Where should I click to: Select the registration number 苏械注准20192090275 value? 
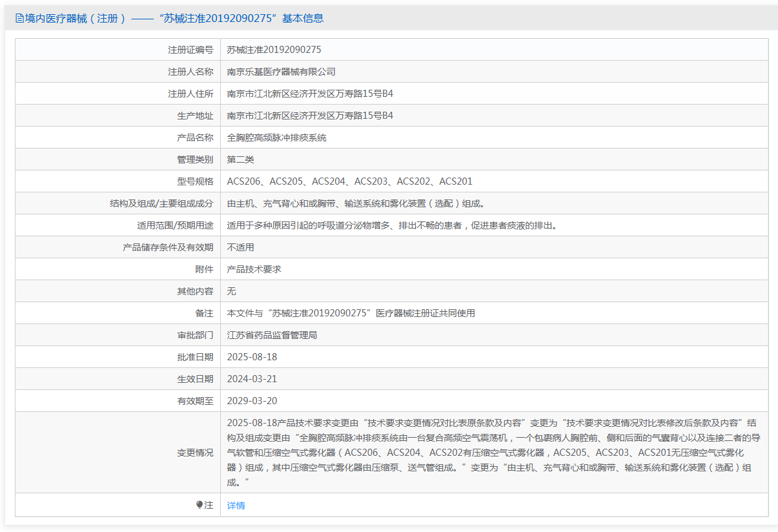point(274,50)
